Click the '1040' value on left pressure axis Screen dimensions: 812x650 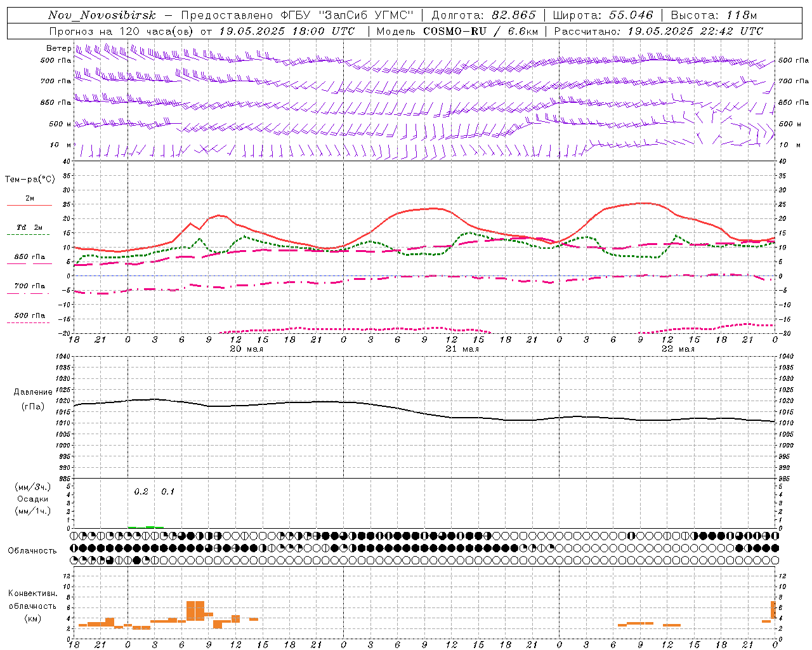[x=63, y=357]
